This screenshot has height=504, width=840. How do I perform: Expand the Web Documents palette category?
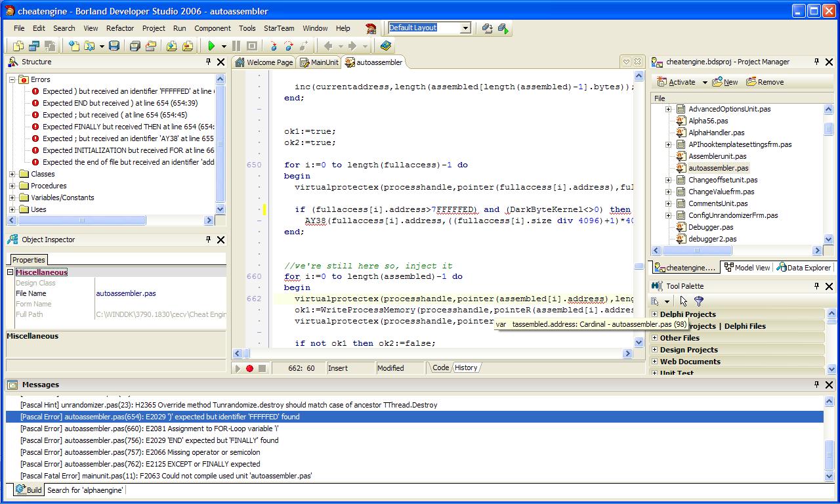(654, 362)
